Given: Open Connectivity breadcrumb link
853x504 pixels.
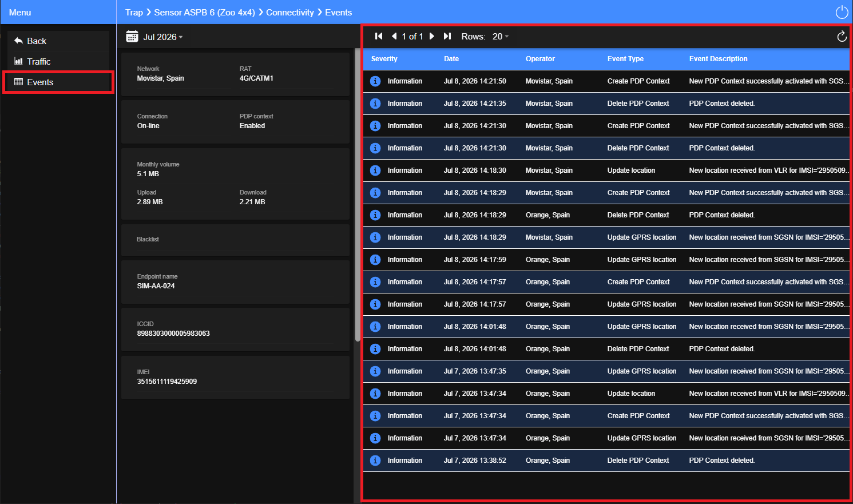Looking at the screenshot, I should coord(290,12).
